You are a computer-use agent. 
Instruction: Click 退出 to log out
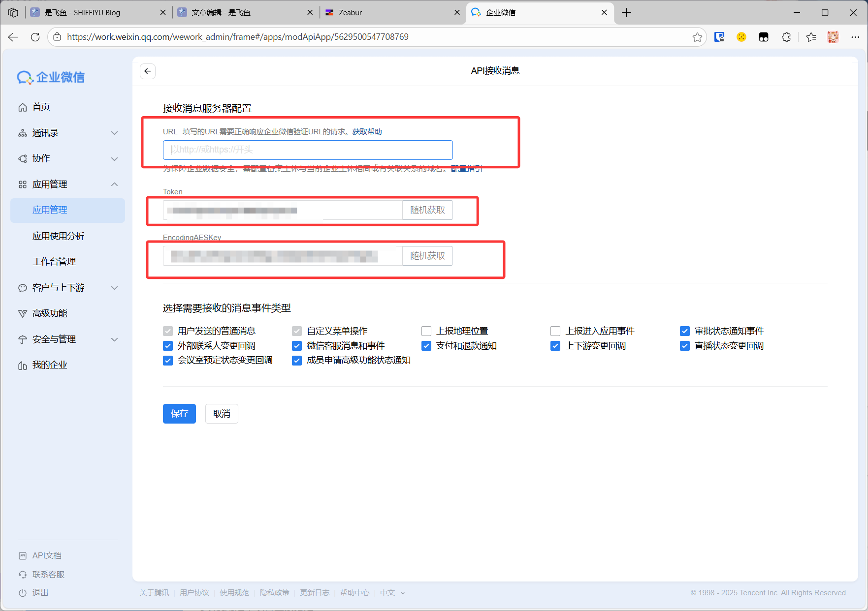(x=40, y=593)
